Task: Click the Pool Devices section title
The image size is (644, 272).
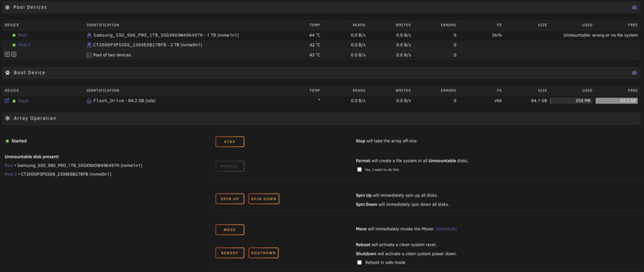Action: click(30, 7)
